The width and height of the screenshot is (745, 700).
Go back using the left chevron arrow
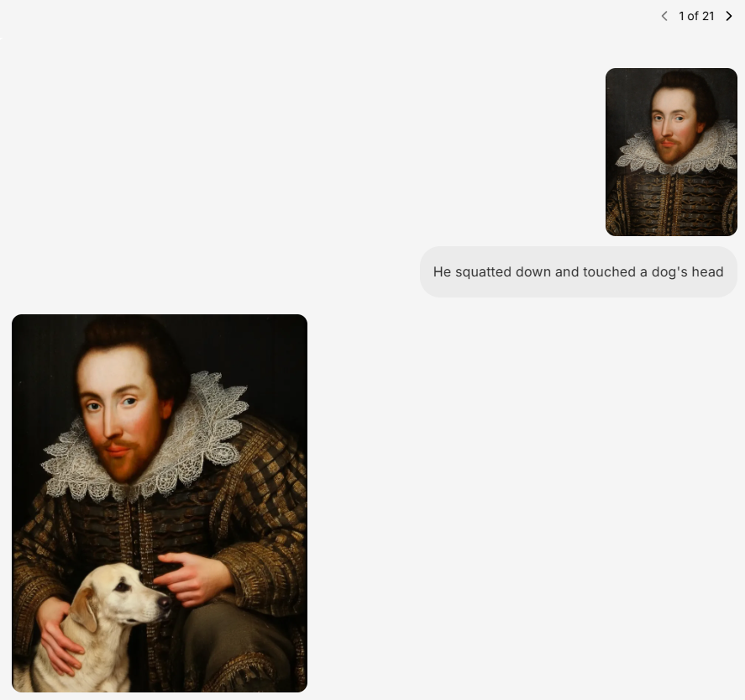(664, 16)
